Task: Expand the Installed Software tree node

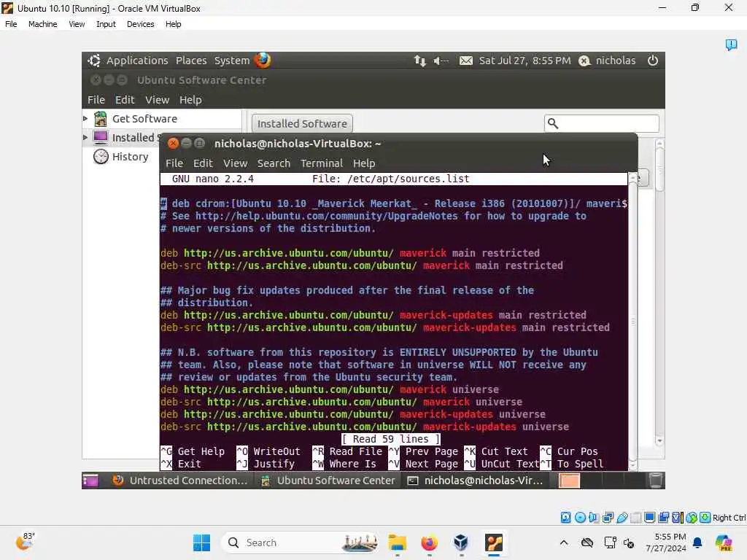Action: click(85, 138)
